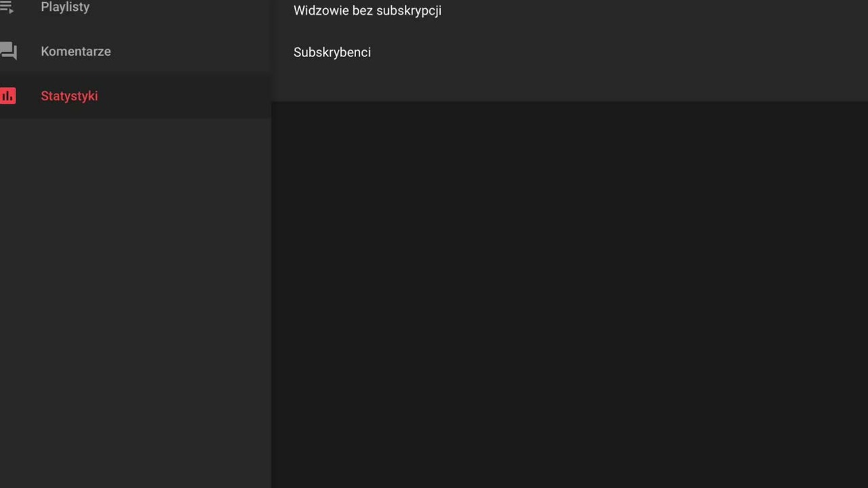Pick Widzowie bez subskrypcji from list

pos(367,11)
